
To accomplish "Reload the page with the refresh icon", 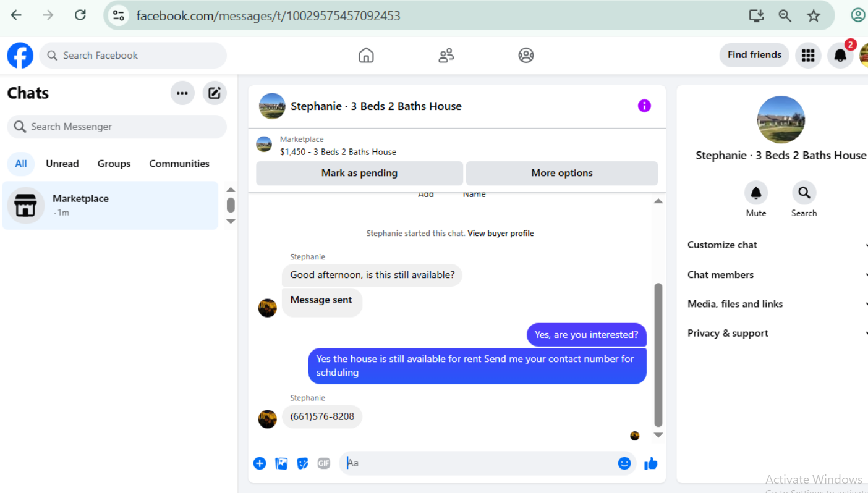I will tap(80, 15).
